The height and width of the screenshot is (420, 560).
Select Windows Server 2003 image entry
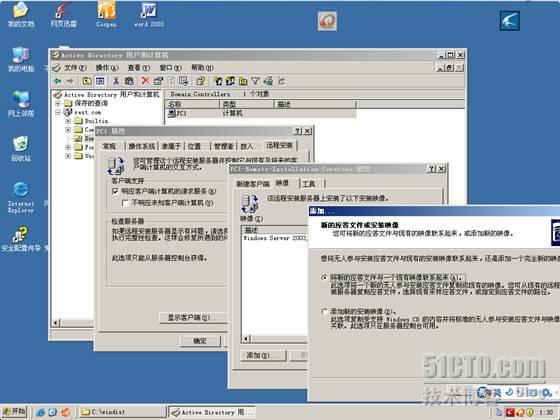pyautogui.click(x=275, y=238)
